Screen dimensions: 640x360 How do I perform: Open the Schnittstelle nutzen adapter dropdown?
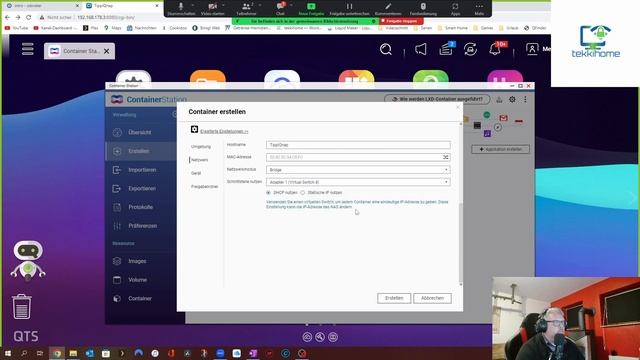point(358,182)
